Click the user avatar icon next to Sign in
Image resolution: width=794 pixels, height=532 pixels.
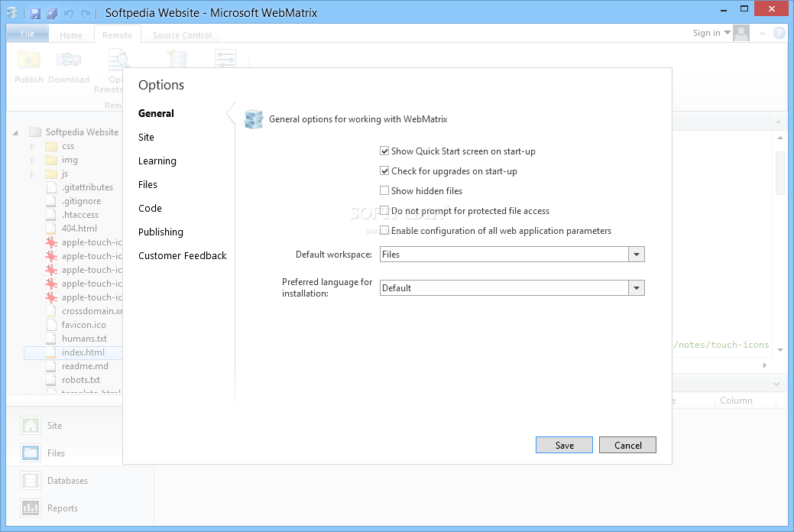[741, 33]
